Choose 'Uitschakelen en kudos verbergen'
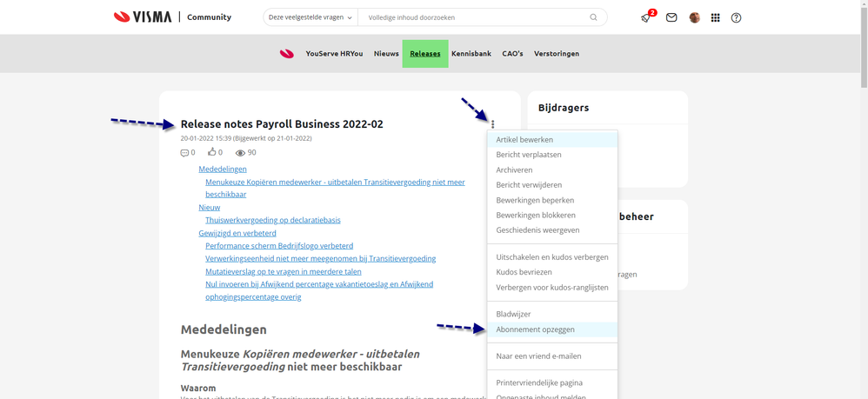Viewport: 868px width, 399px height. click(x=552, y=257)
